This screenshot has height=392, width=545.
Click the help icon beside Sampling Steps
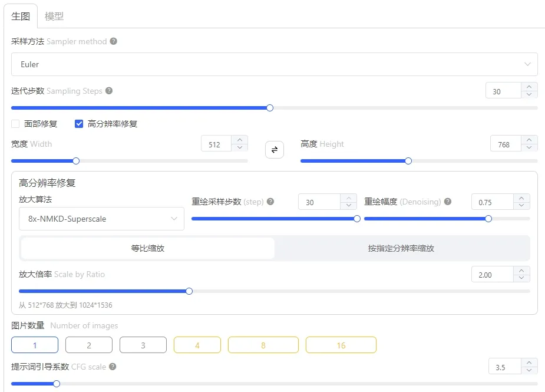[109, 91]
